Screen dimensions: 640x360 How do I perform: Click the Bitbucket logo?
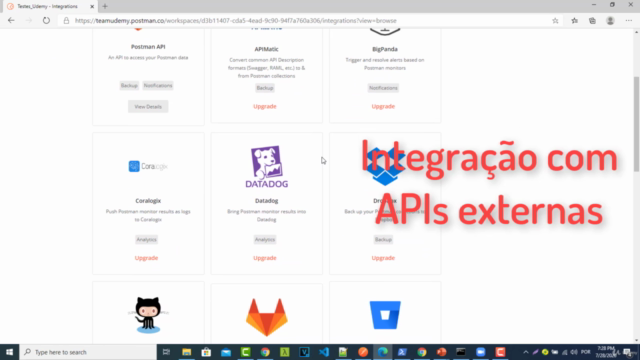[385, 315]
